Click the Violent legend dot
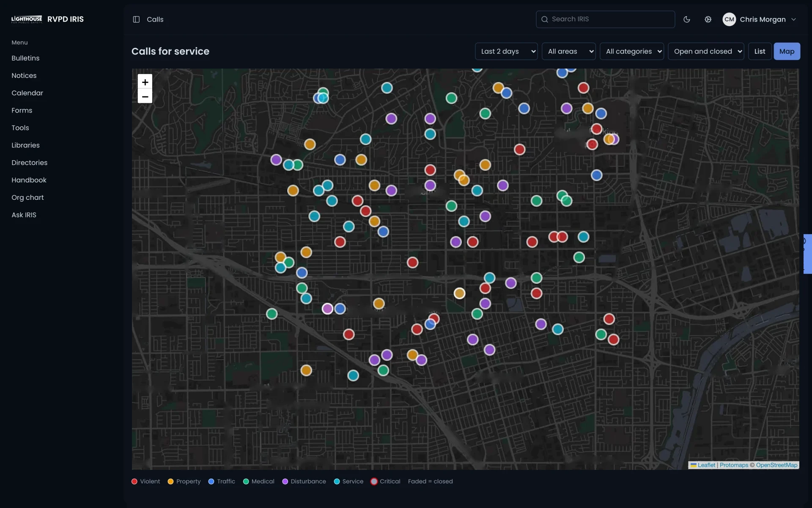Viewport: 812px width, 508px height. pyautogui.click(x=134, y=481)
